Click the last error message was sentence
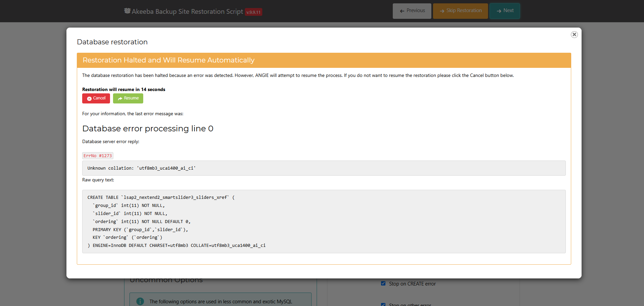The width and height of the screenshot is (644, 306). 133,114
